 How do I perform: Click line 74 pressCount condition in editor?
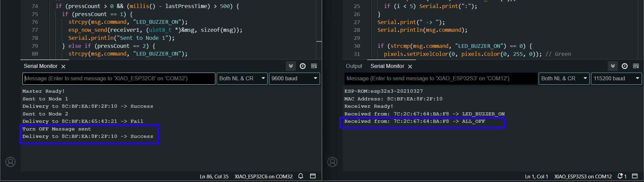point(147,6)
